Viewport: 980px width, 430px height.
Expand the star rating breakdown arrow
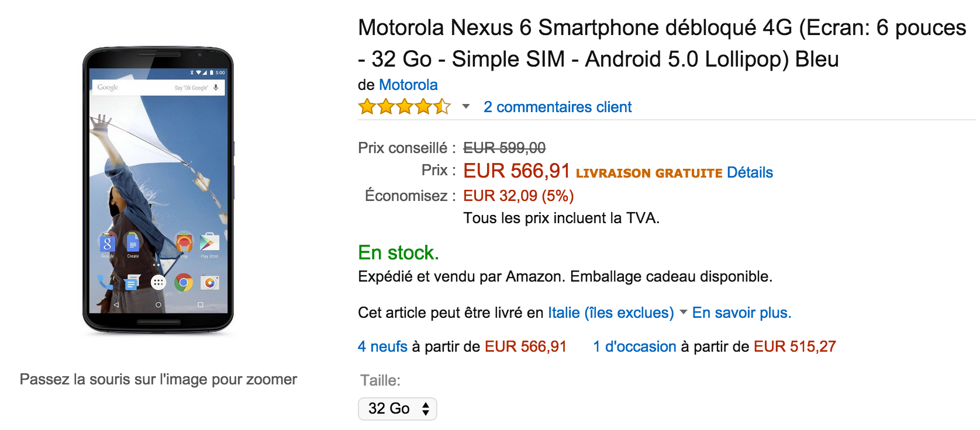pyautogui.click(x=466, y=106)
